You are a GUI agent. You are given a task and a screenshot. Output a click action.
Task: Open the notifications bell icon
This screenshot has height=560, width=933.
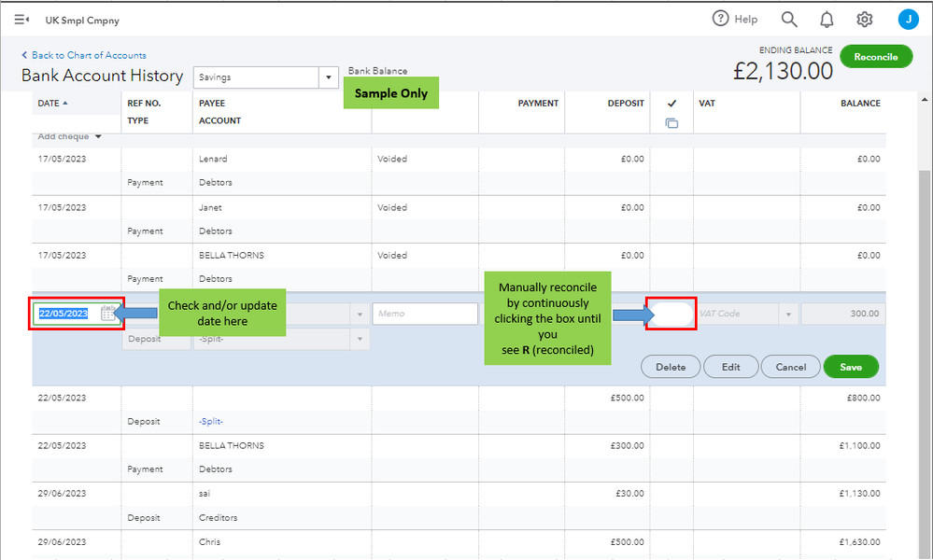click(827, 20)
